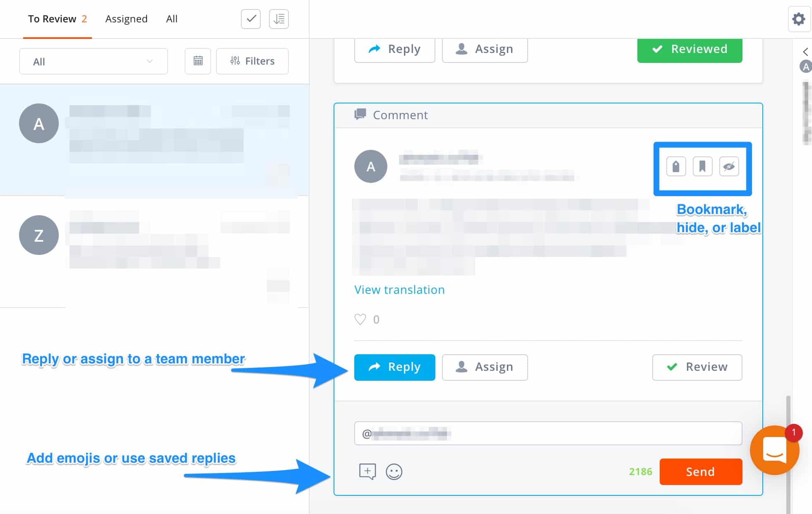This screenshot has width=812, height=514.
Task: Open saved replies icon
Action: (367, 471)
